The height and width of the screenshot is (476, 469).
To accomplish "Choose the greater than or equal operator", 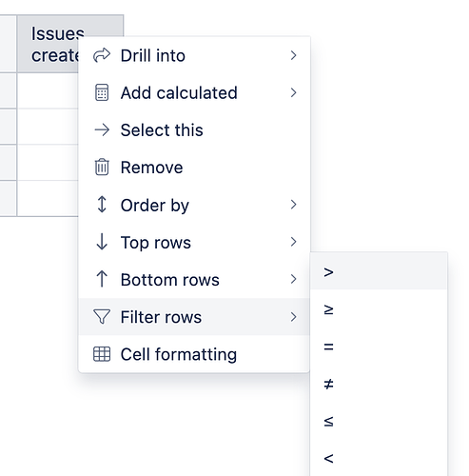I will click(379, 309).
